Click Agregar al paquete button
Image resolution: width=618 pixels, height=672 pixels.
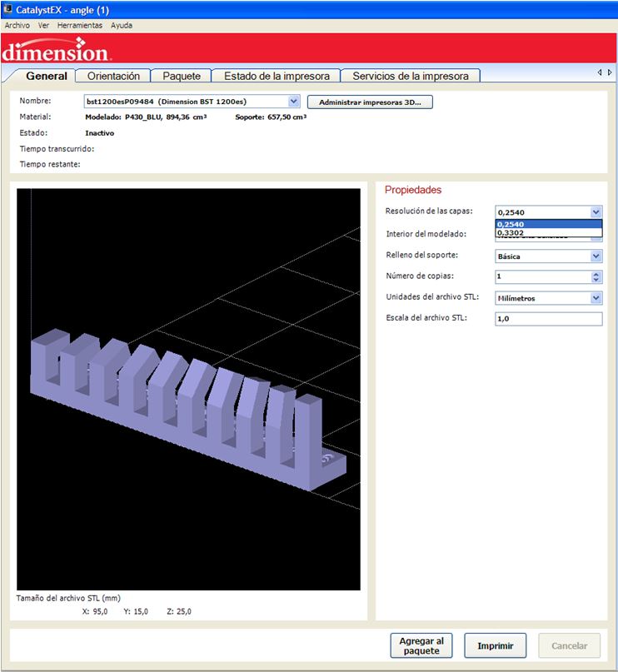421,645
